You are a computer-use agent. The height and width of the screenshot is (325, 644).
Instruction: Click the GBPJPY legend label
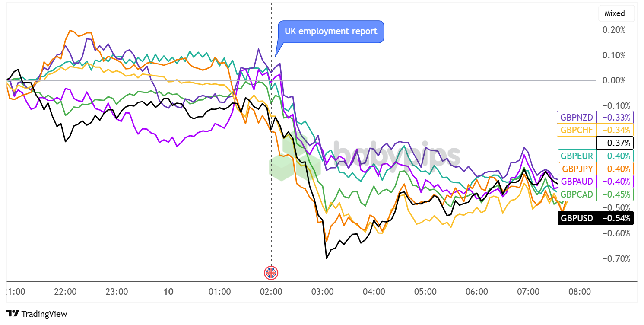(x=576, y=169)
